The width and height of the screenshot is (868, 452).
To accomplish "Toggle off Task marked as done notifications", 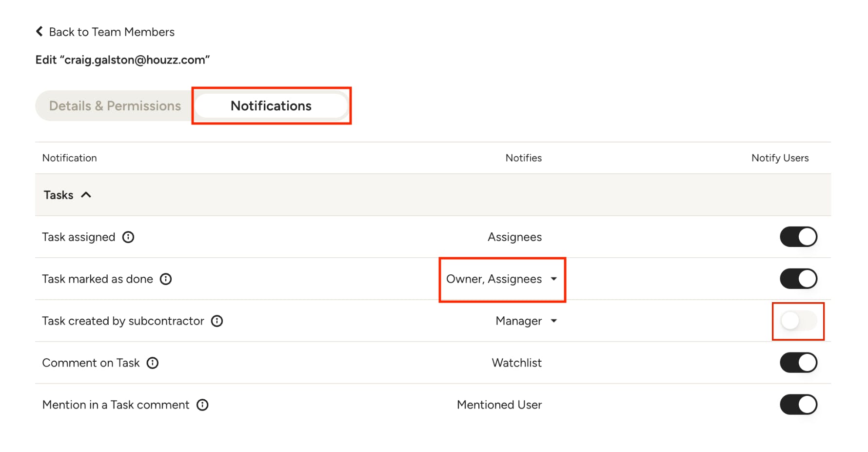I will 798,279.
